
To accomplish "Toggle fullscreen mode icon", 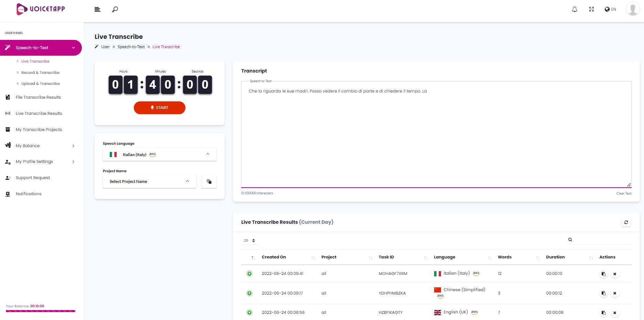I will 591,9.
